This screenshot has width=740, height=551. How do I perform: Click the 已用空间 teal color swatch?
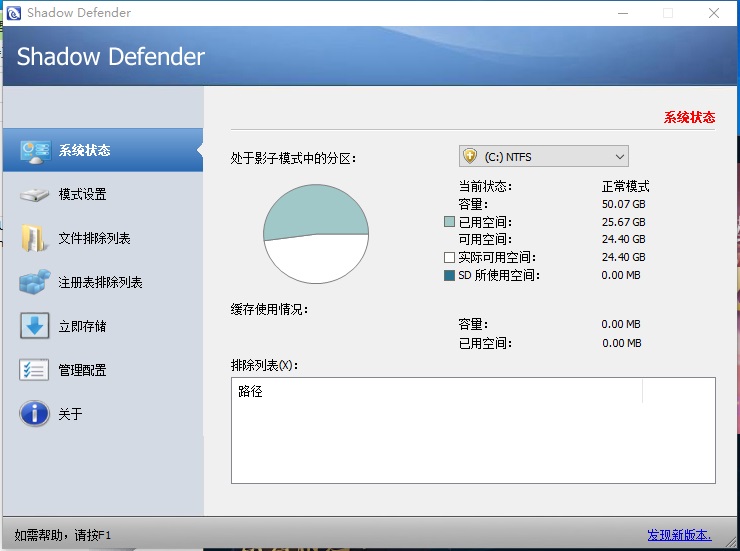pos(449,222)
